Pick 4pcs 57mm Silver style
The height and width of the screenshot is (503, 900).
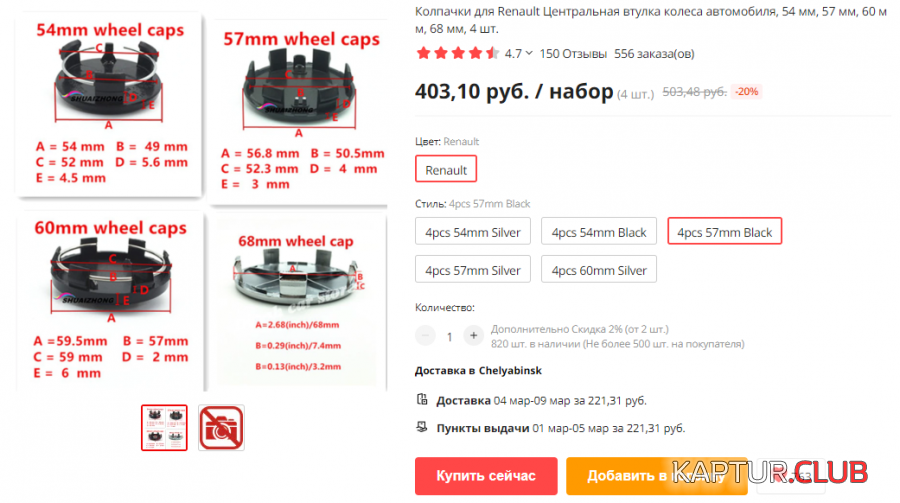tap(472, 269)
